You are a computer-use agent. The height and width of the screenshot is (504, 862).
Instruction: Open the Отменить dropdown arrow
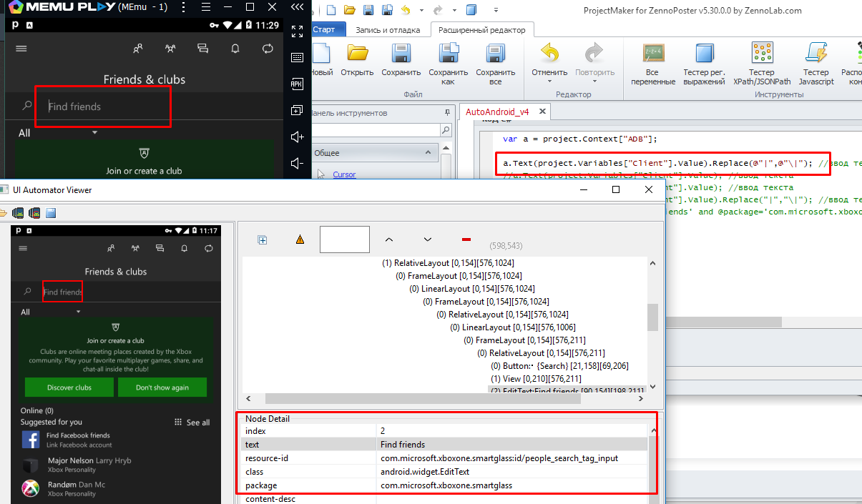[549, 81]
